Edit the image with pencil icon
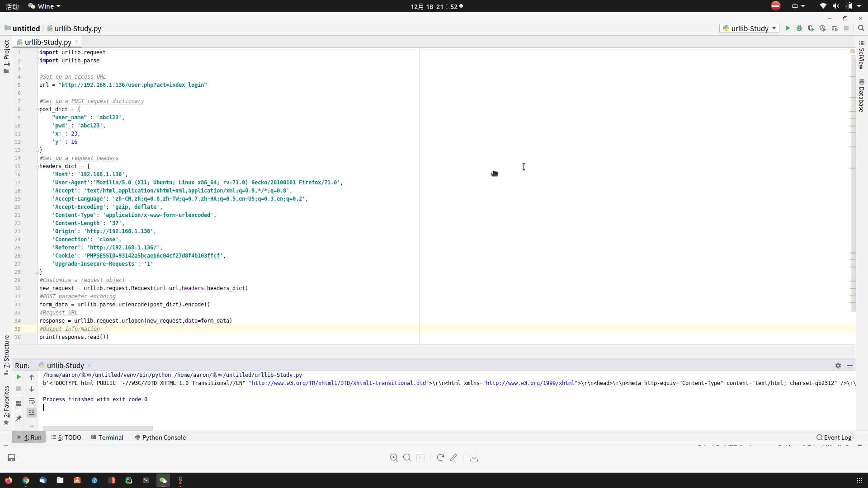 click(x=453, y=458)
